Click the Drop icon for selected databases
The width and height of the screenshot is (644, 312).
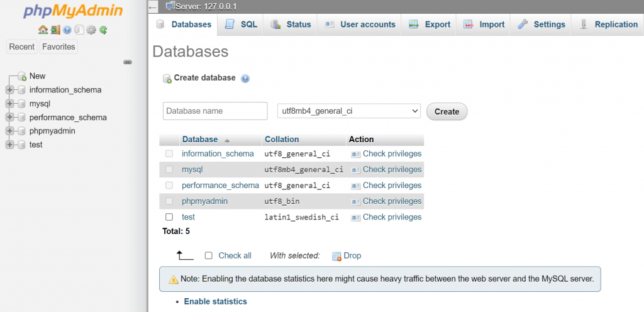coord(336,256)
